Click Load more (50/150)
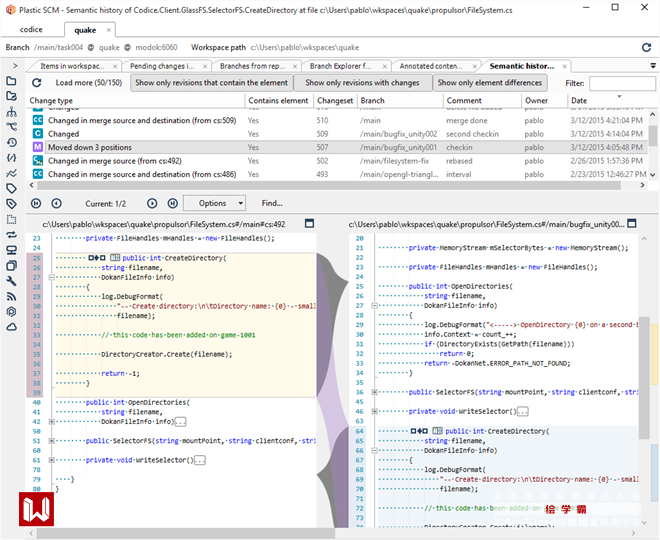The image size is (660, 540). 89,82
